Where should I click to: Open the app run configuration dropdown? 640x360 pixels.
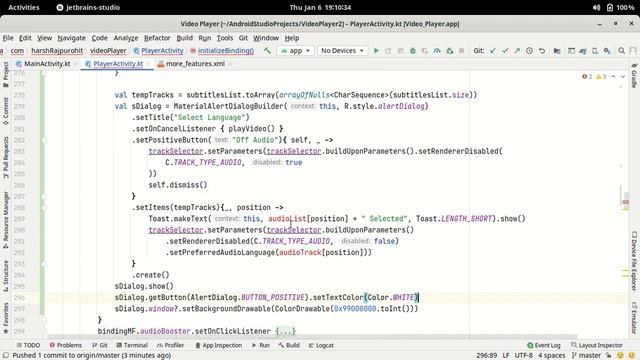pos(296,51)
